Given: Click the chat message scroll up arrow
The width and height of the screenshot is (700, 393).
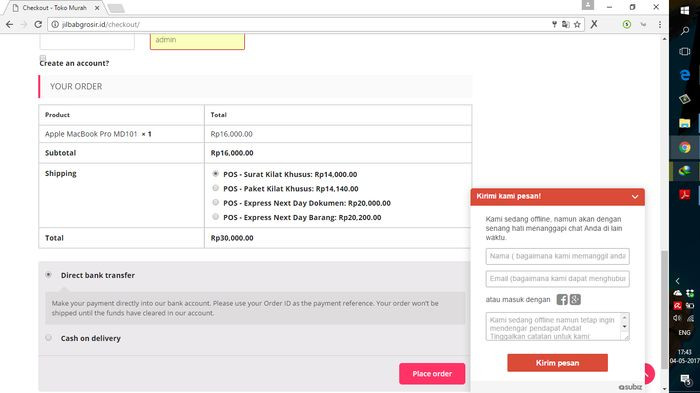Looking at the screenshot, I should (x=625, y=318).
